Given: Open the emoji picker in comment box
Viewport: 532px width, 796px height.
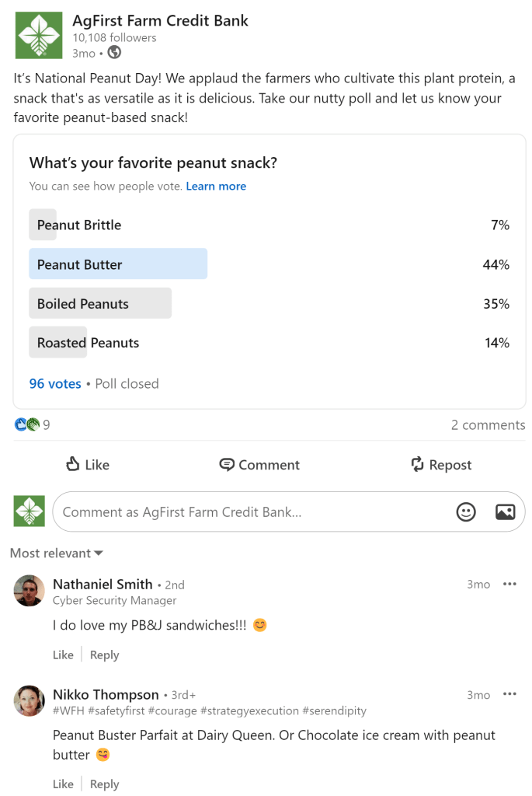Looking at the screenshot, I should [x=466, y=511].
